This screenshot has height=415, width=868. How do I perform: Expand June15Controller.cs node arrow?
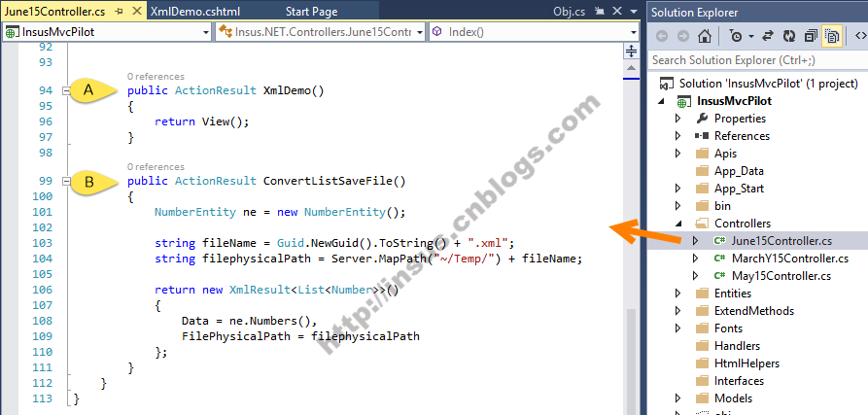pos(696,241)
